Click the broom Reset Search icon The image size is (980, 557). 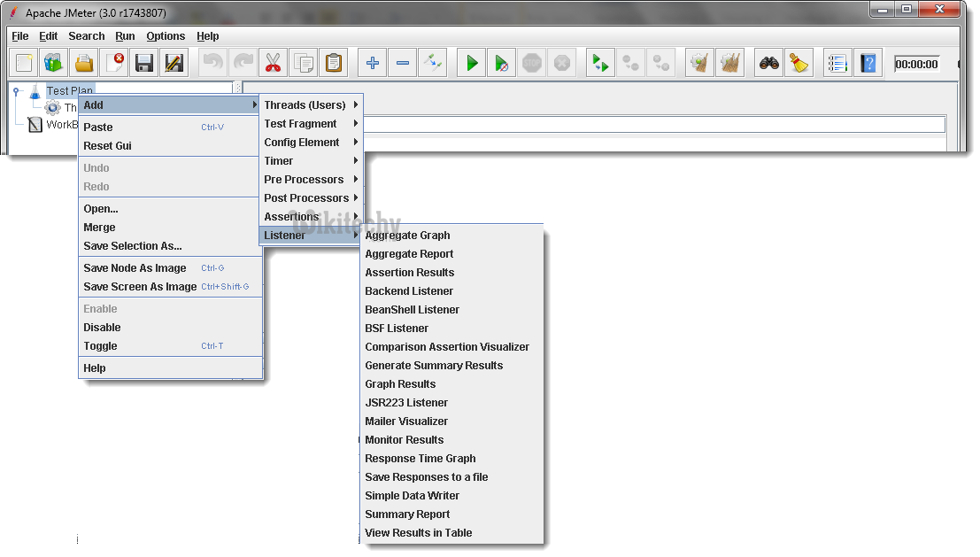(799, 63)
